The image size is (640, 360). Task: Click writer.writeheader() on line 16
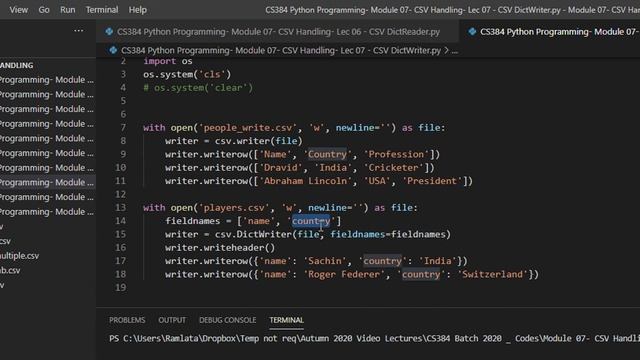tap(220, 248)
